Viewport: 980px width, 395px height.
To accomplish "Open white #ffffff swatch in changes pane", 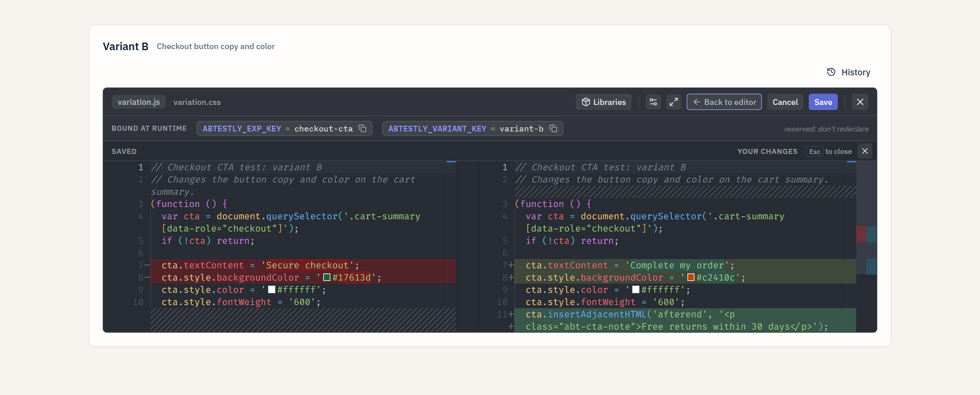I will (x=636, y=290).
